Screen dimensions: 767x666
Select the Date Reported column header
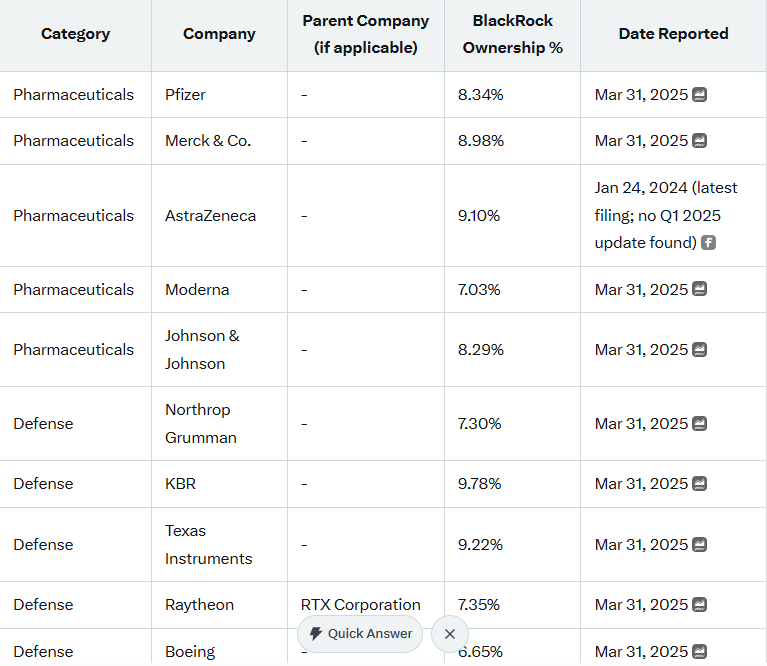[x=673, y=34]
